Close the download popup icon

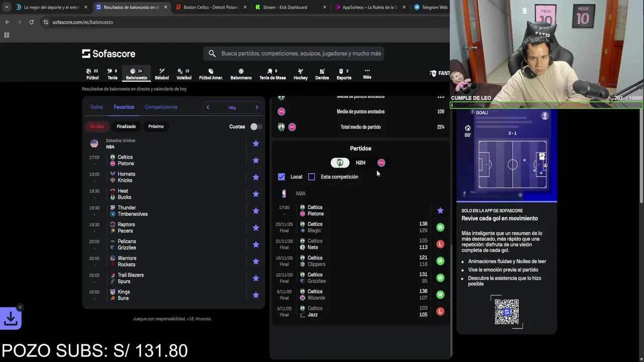pos(20,307)
